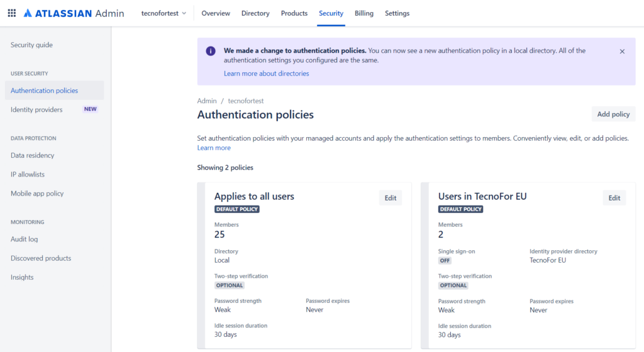Open Insights in the sidebar
This screenshot has width=644, height=352.
click(22, 277)
